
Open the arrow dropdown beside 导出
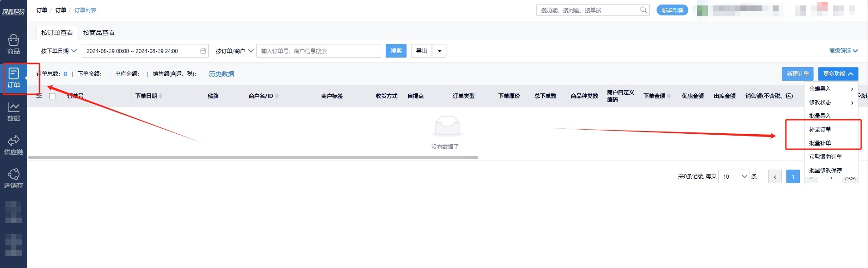439,51
